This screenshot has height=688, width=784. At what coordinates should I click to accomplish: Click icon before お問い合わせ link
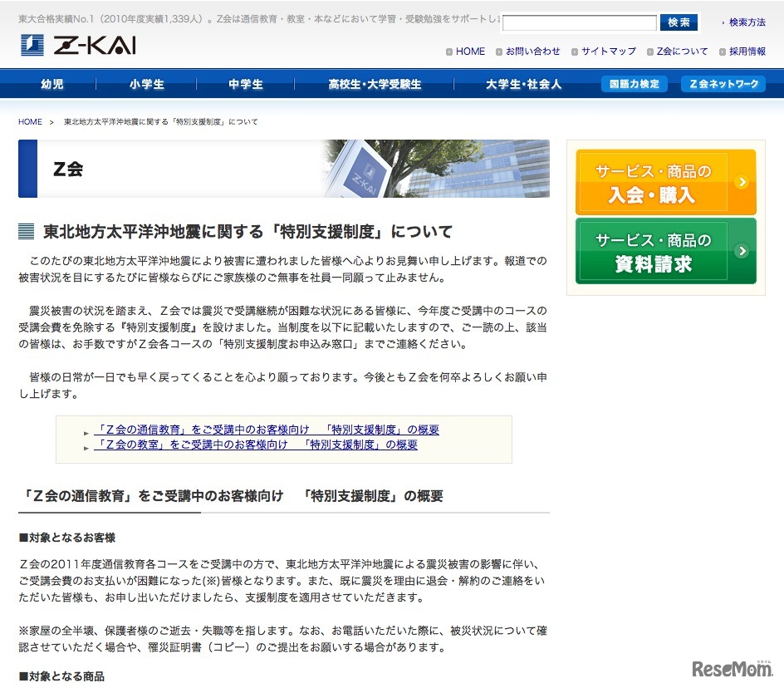click(x=499, y=52)
